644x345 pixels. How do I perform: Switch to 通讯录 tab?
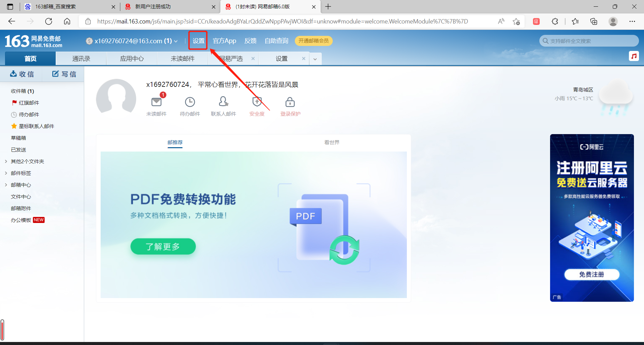[x=81, y=59]
